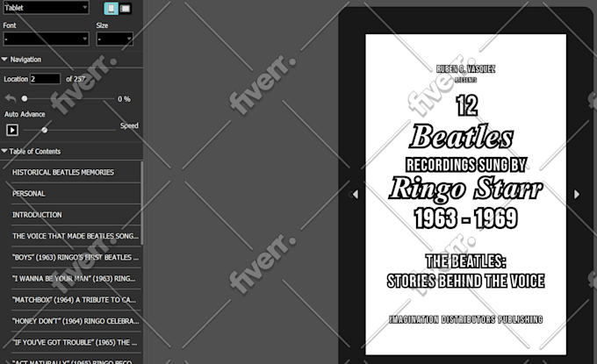Switch to portrait orientation
This screenshot has width=597, height=364.
111,9
